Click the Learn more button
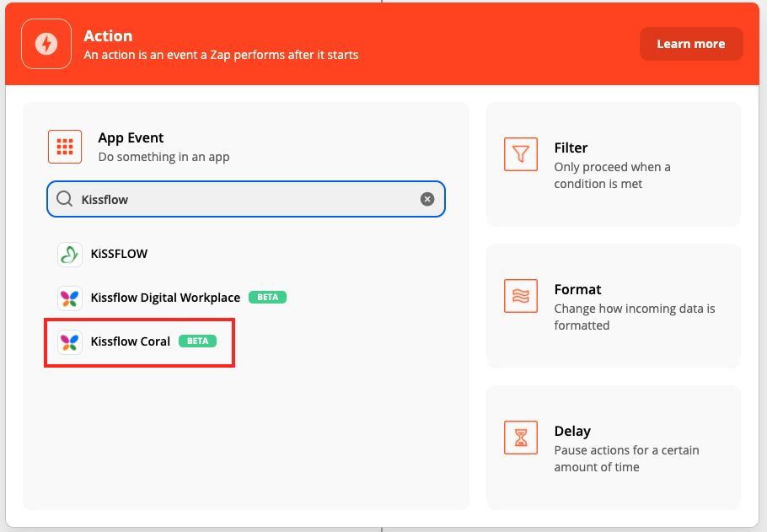This screenshot has height=532, width=767. click(x=691, y=44)
